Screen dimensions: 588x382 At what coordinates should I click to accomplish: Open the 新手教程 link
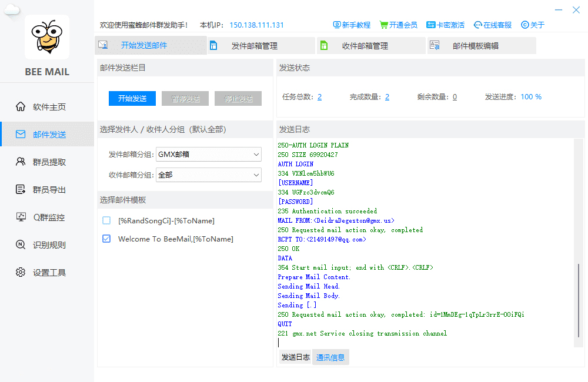click(352, 25)
